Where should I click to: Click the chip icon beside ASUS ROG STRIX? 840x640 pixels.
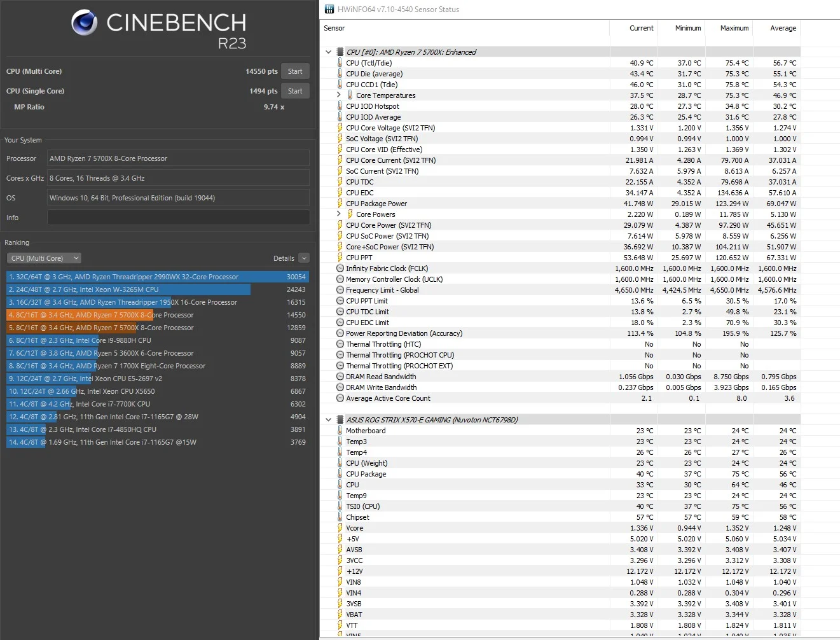[340, 420]
